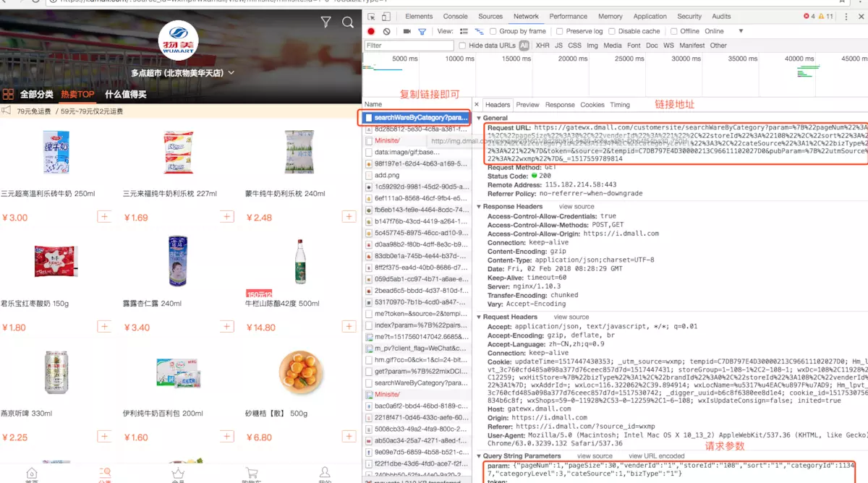Add 蒙牛纯牛奶利乐枕 240ml to cart

tap(349, 217)
